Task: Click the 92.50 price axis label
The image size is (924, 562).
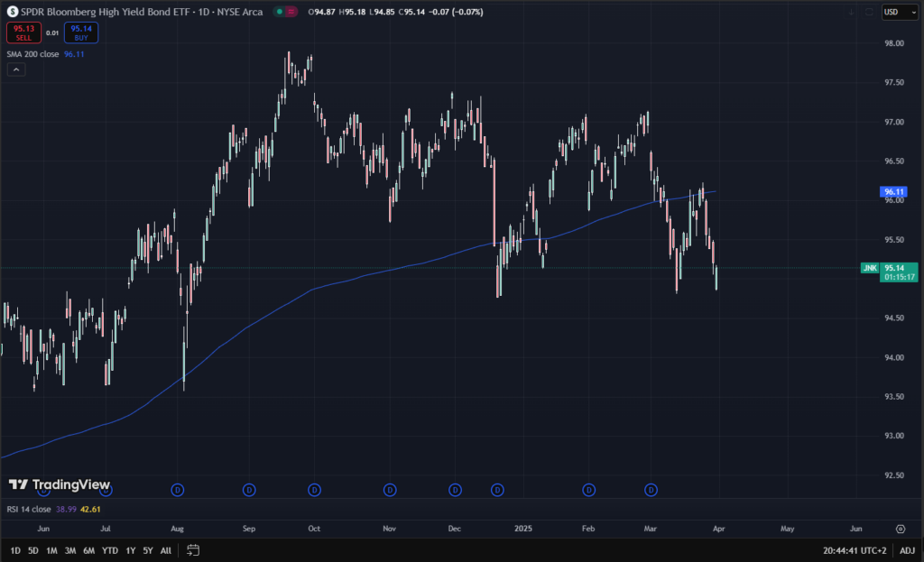Action: pyautogui.click(x=894, y=475)
